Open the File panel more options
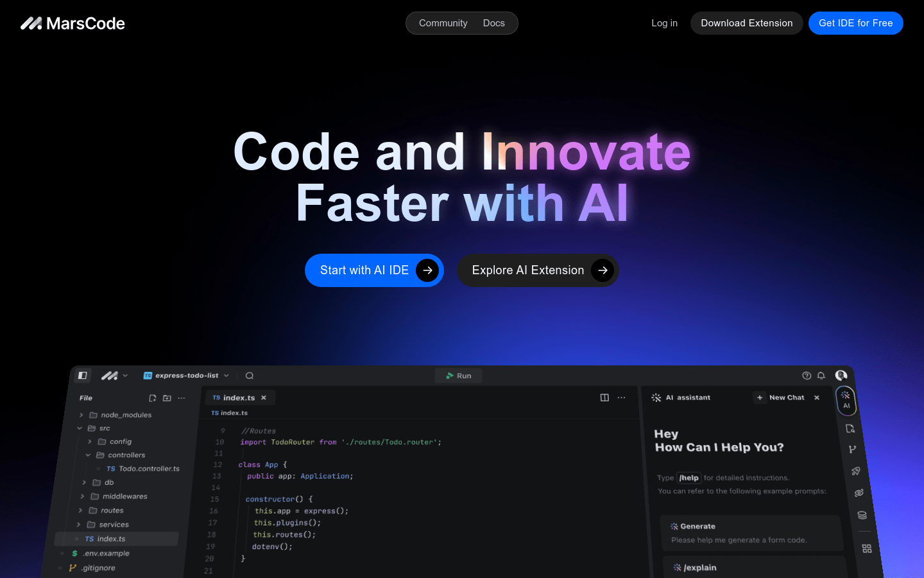This screenshot has height=578, width=924. (x=182, y=398)
